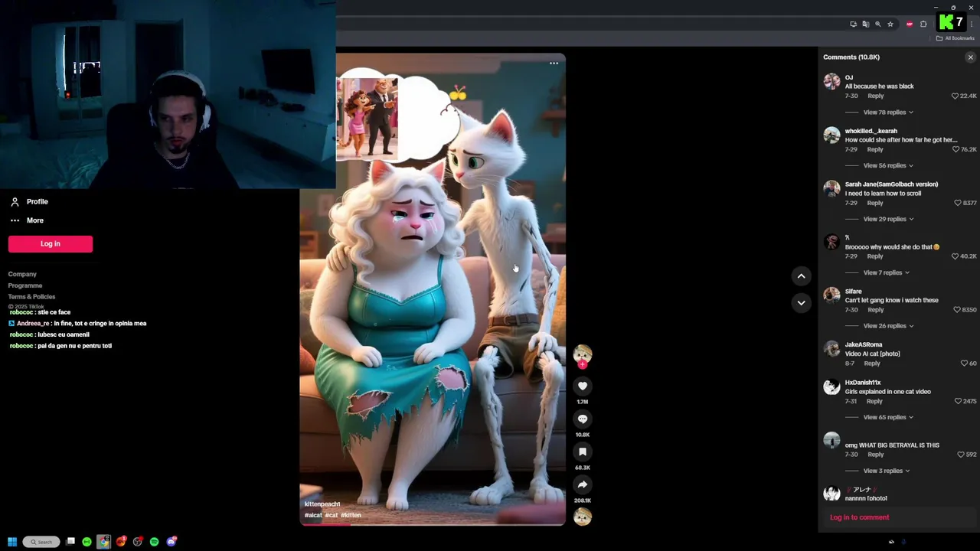The height and width of the screenshot is (551, 980).
Task: Open Terms & Policies footer section
Action: point(31,297)
